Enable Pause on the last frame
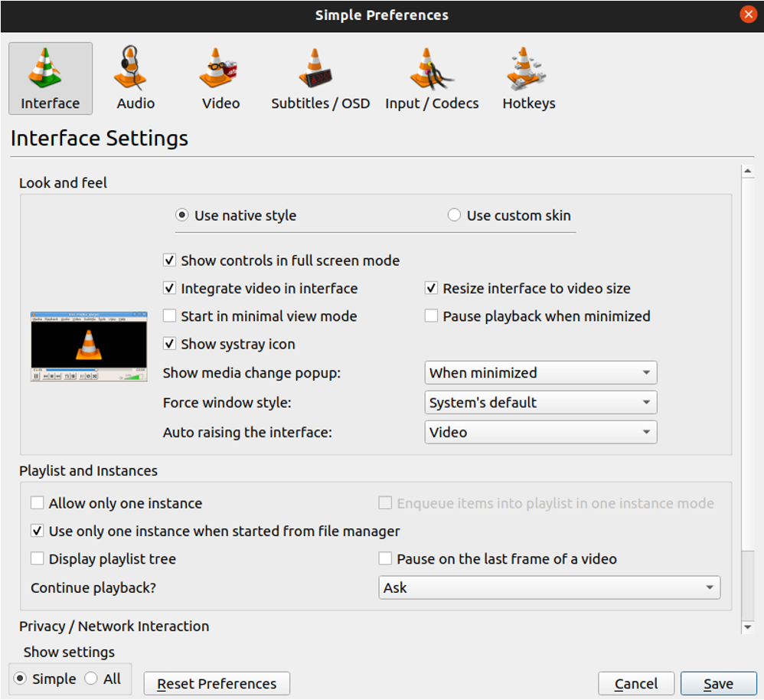 385,558
